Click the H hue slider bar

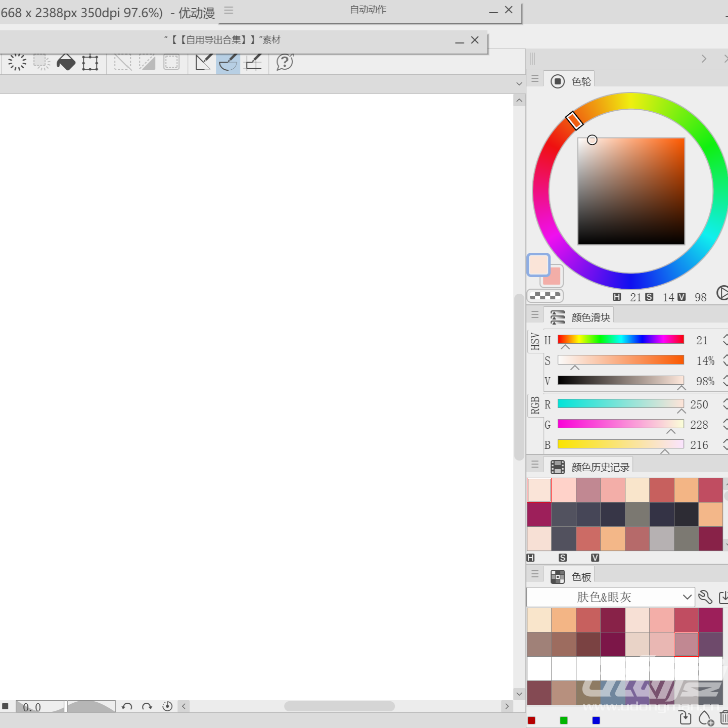coord(620,339)
